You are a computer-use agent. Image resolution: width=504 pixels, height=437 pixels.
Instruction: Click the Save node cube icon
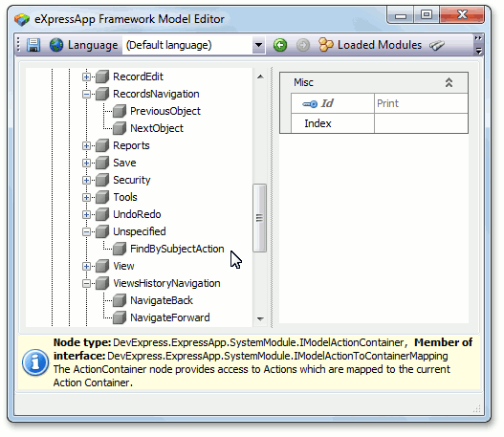click(102, 163)
